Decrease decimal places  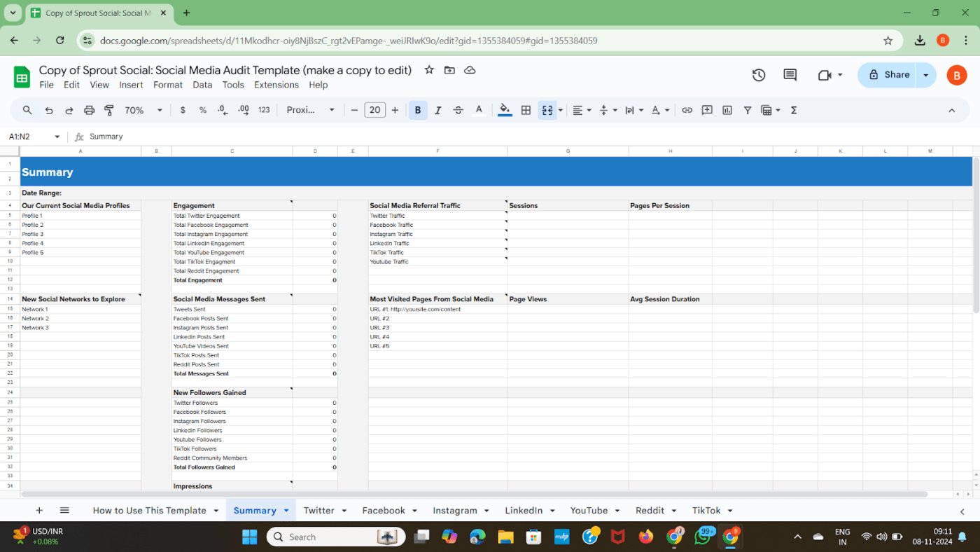tap(223, 110)
